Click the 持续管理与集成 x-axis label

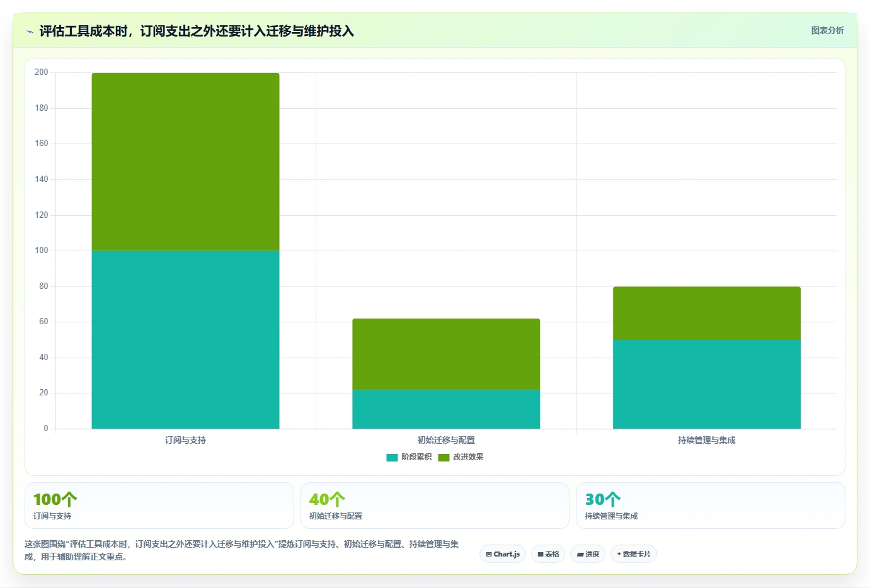[707, 440]
